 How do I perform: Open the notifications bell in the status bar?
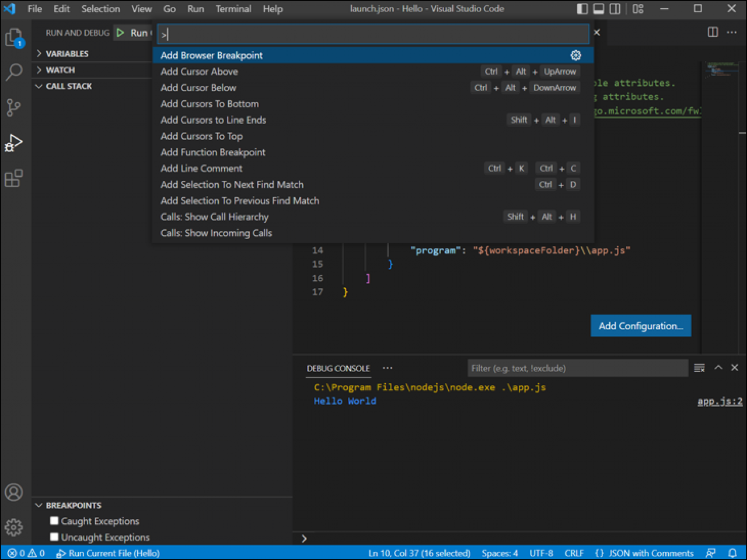tap(734, 552)
